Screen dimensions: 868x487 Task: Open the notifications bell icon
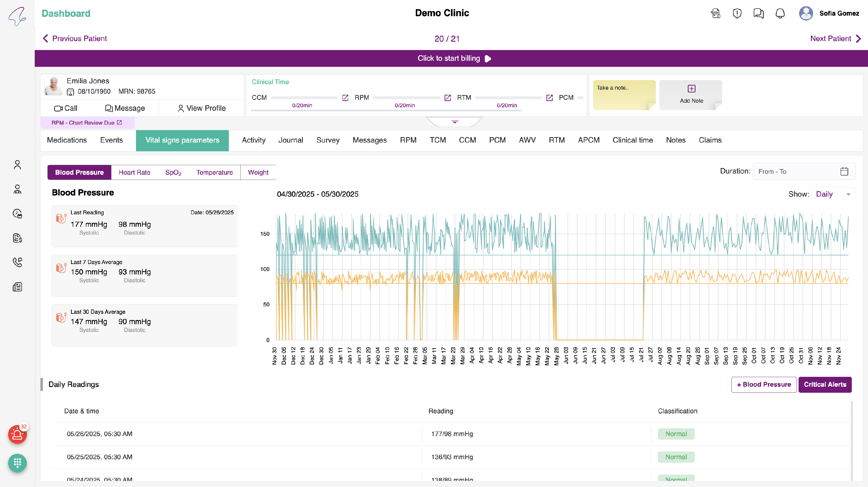(x=780, y=14)
